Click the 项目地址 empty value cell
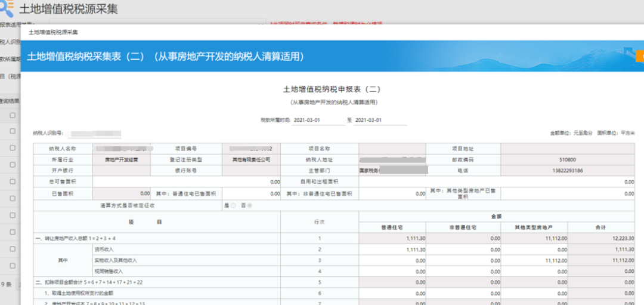Screen dimensions: 644x305 tap(567, 149)
